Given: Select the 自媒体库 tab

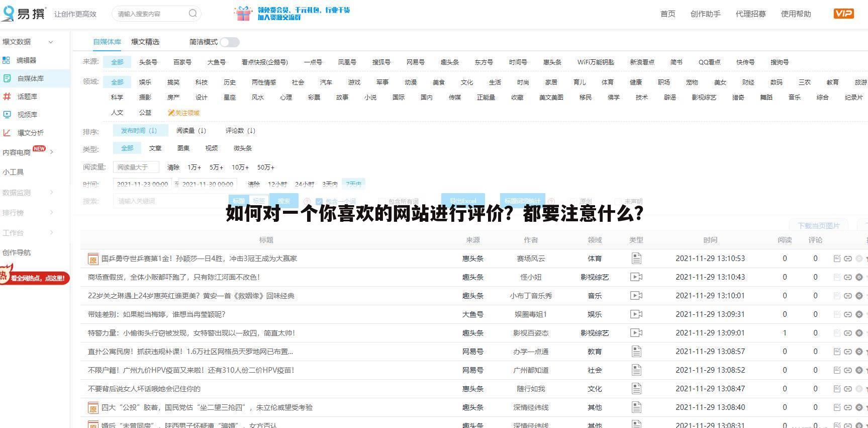Looking at the screenshot, I should pos(107,42).
